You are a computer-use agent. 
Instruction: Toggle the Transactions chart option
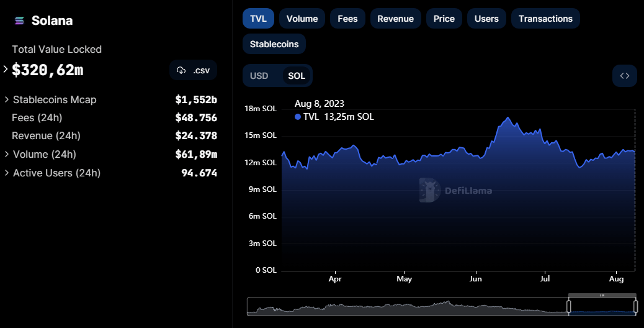click(x=545, y=19)
